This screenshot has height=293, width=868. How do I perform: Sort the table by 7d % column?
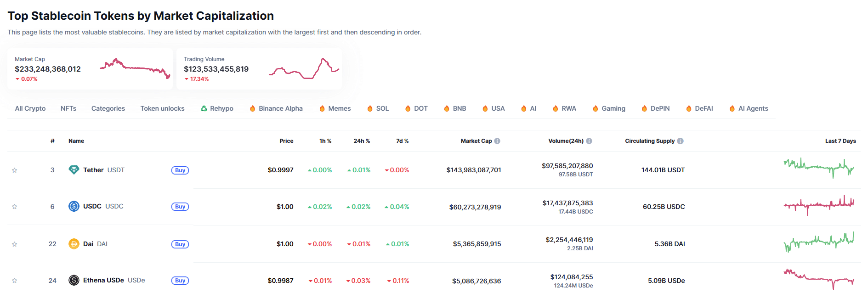(x=403, y=141)
